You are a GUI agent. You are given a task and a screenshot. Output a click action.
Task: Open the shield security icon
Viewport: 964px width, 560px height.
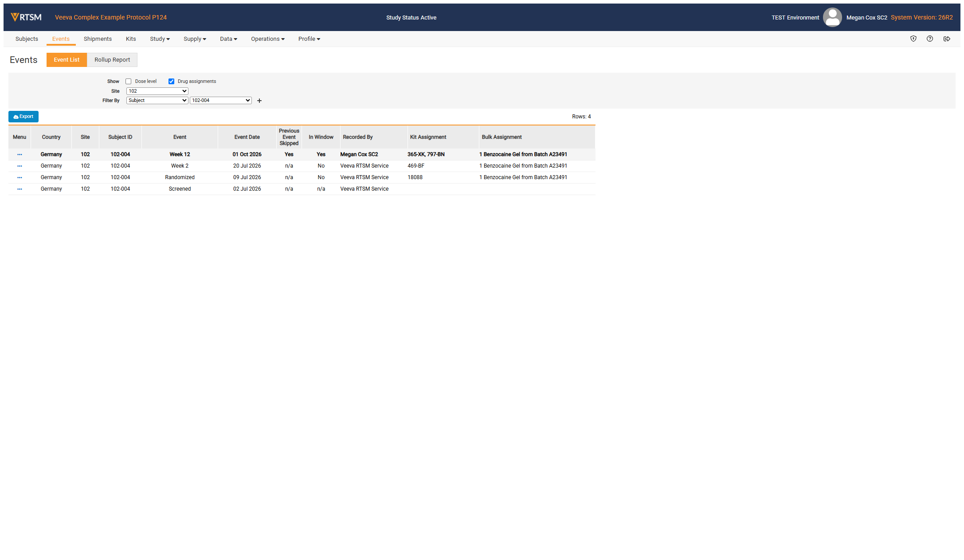(913, 39)
